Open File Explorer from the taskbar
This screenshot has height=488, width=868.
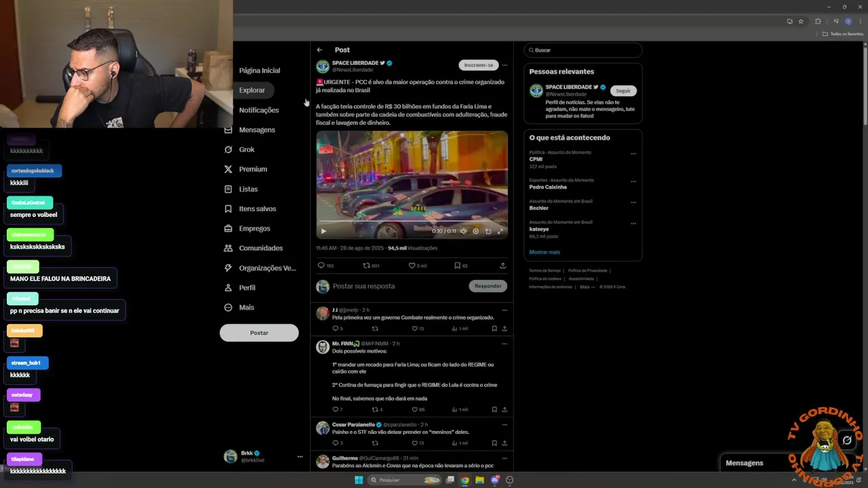point(479,480)
